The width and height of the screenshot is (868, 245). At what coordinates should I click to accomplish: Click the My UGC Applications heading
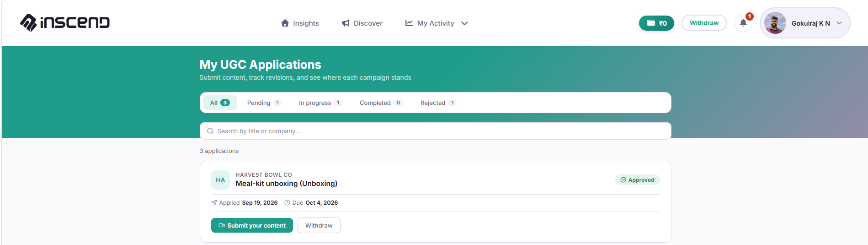[260, 65]
